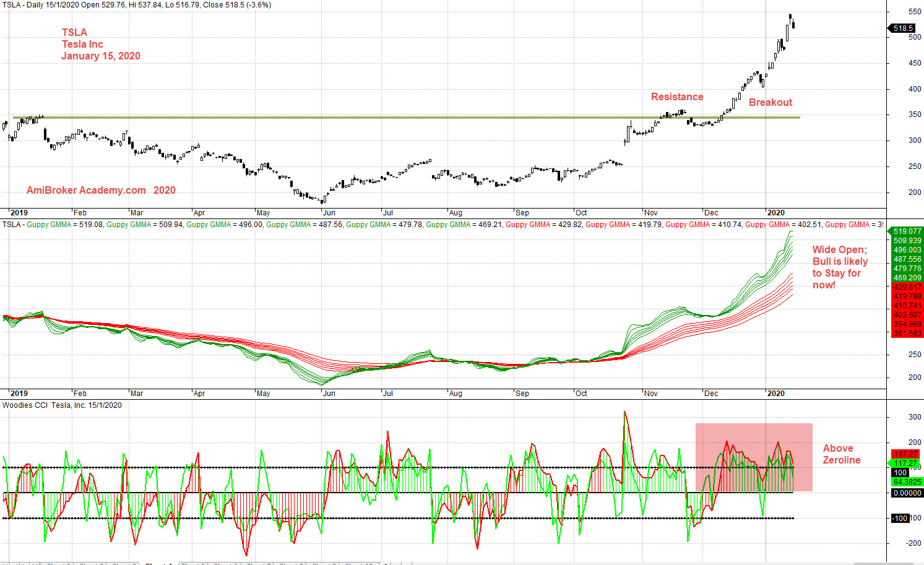This screenshot has width=924, height=565.
Task: Click the Guppy GMMA pane title text
Action: coord(443,224)
